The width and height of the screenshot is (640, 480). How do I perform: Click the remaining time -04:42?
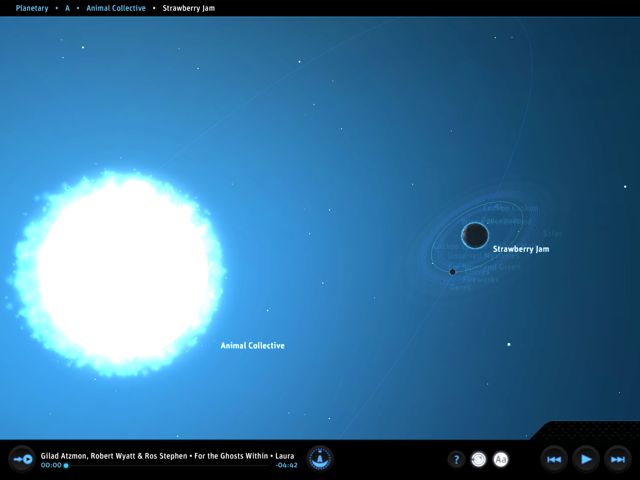[x=287, y=465]
